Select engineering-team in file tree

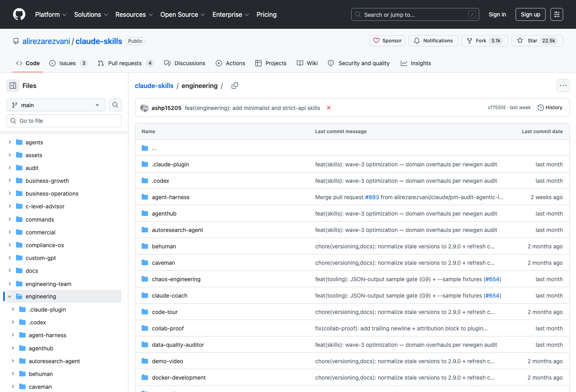(x=48, y=284)
